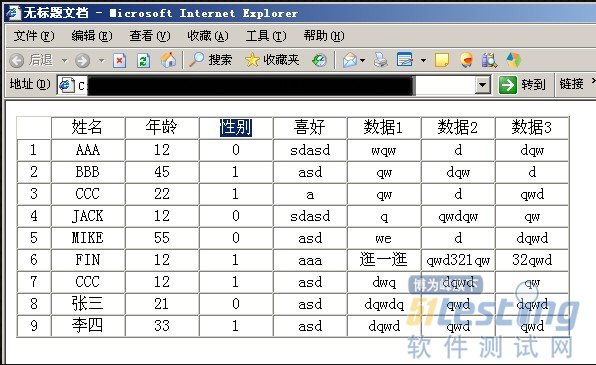
Task: Open the 文件(F) menu
Action: click(x=34, y=36)
